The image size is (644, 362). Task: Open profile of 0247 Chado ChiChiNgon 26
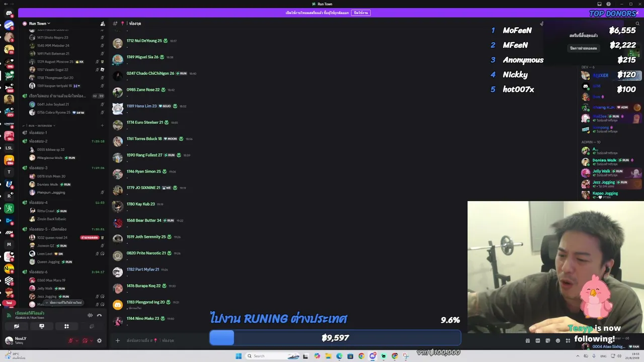tap(150, 73)
